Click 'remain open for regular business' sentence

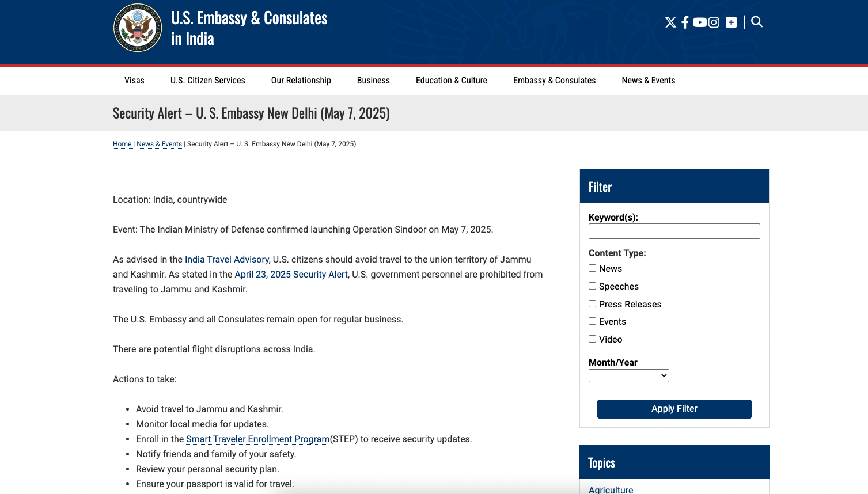pos(258,320)
